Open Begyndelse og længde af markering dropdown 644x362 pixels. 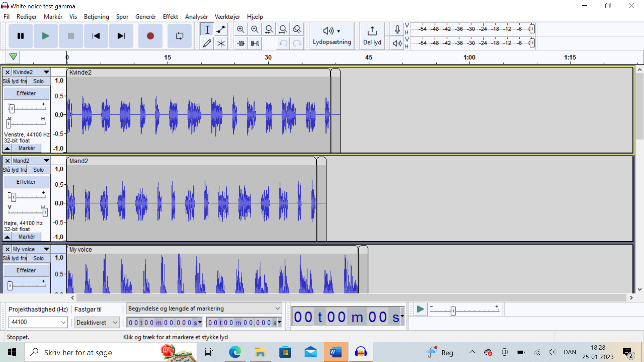click(x=204, y=308)
